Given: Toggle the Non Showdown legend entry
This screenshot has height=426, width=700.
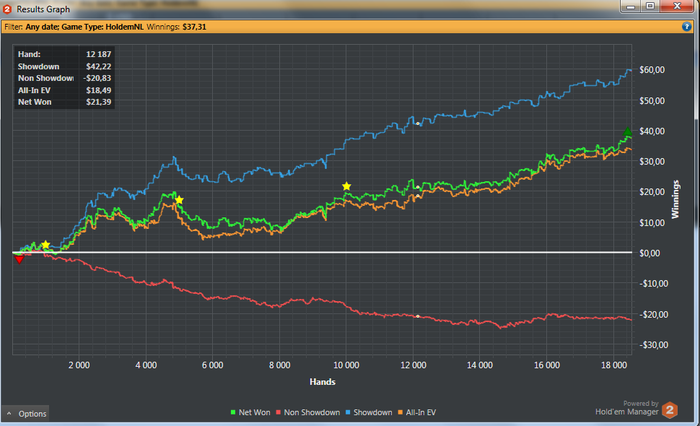Looking at the screenshot, I should [x=308, y=412].
